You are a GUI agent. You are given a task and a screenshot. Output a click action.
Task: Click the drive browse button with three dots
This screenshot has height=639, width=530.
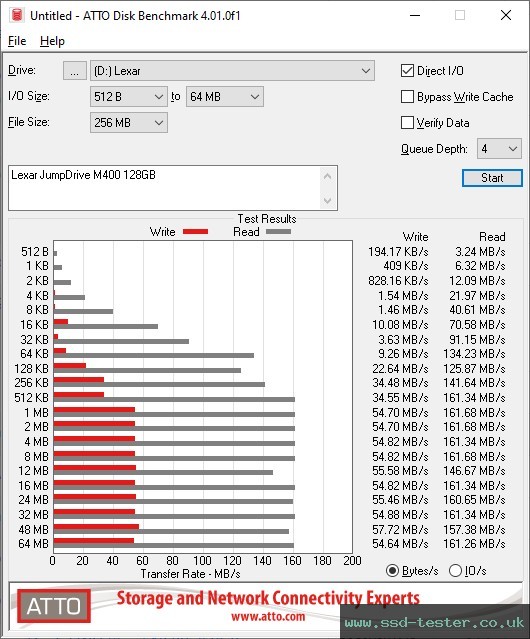pos(75,71)
